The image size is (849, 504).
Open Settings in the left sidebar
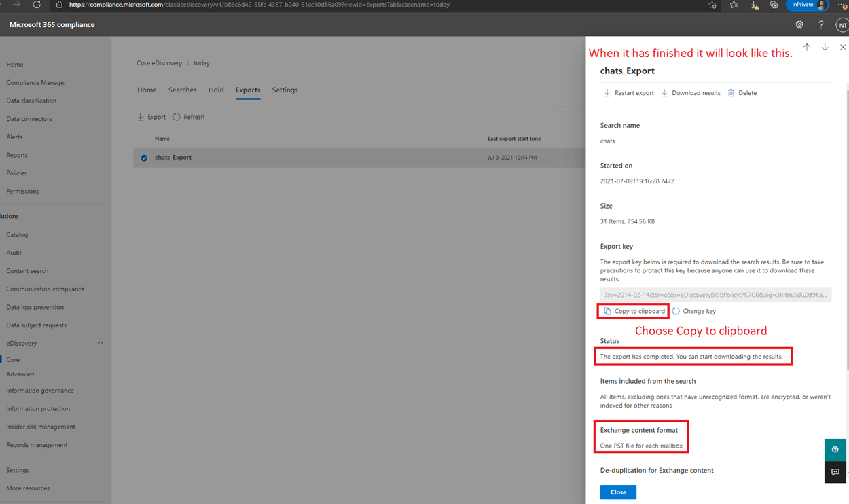(18, 470)
